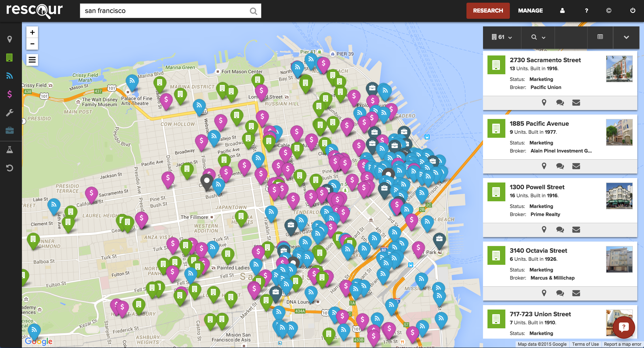Screen dimensions: 644x348
Task: Open 1300 Powell Street listing title
Action: (537, 187)
